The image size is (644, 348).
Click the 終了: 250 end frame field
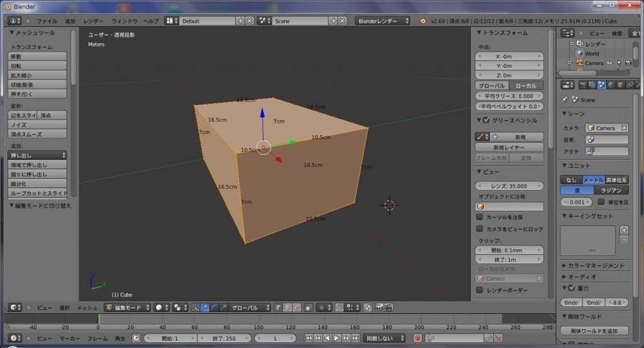tap(224, 338)
